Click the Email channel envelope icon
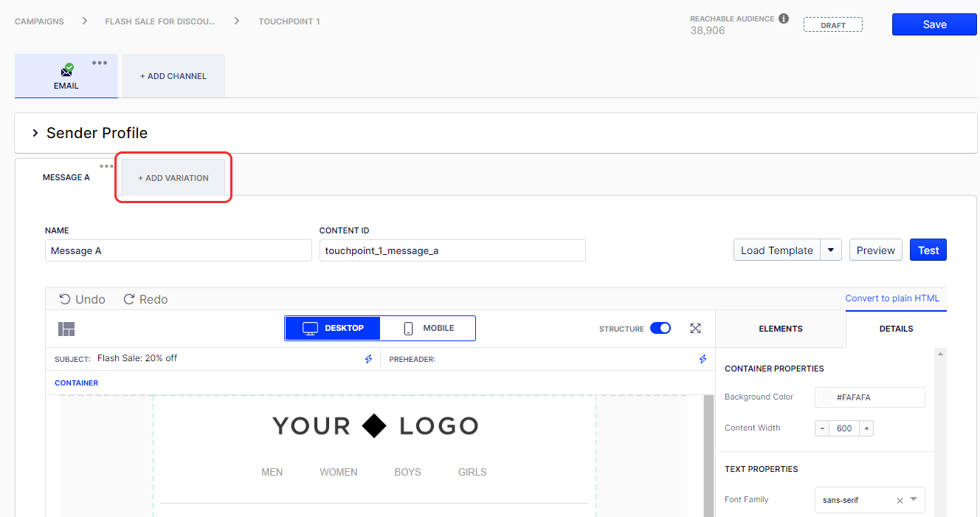 (66, 71)
